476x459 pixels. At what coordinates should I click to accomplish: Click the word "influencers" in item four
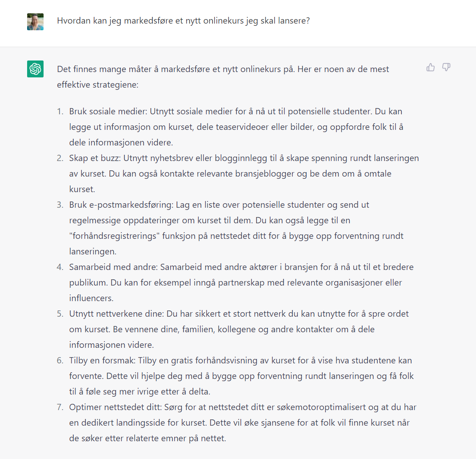pos(91,298)
